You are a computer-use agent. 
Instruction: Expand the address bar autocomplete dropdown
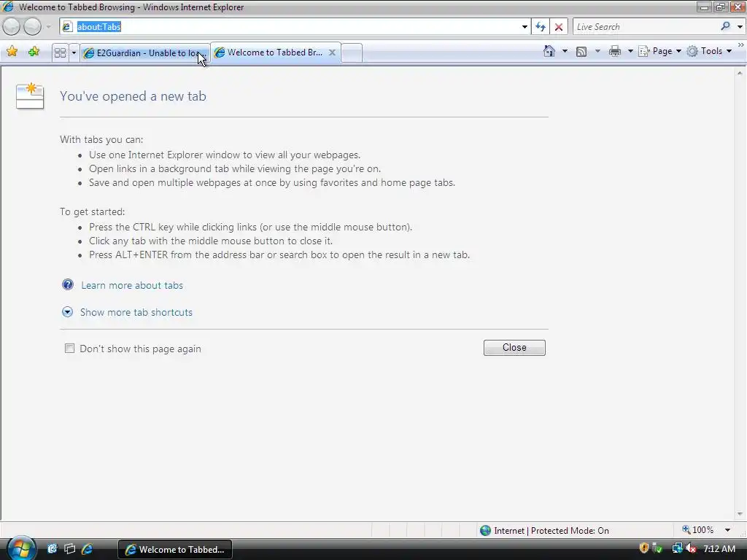[525, 27]
